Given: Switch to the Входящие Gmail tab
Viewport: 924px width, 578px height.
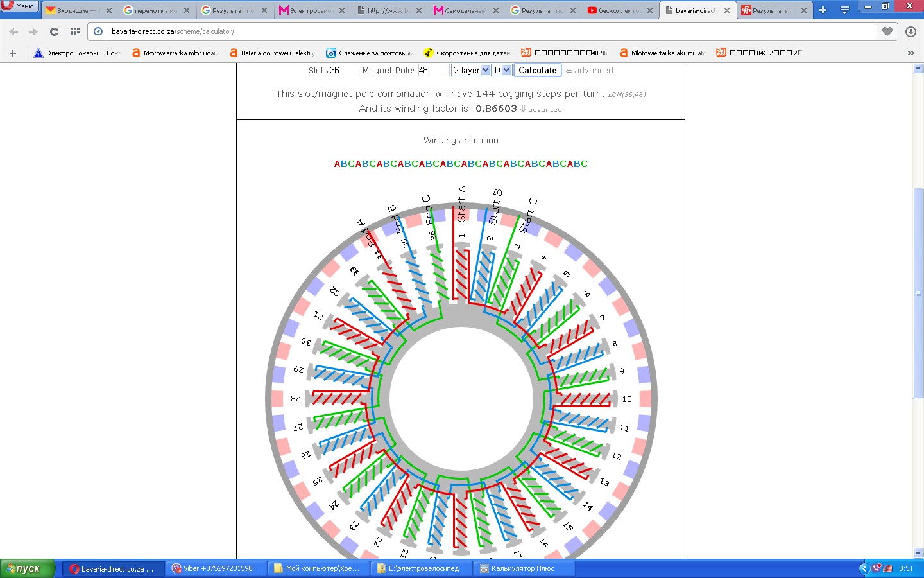Looking at the screenshot, I should coord(76,10).
